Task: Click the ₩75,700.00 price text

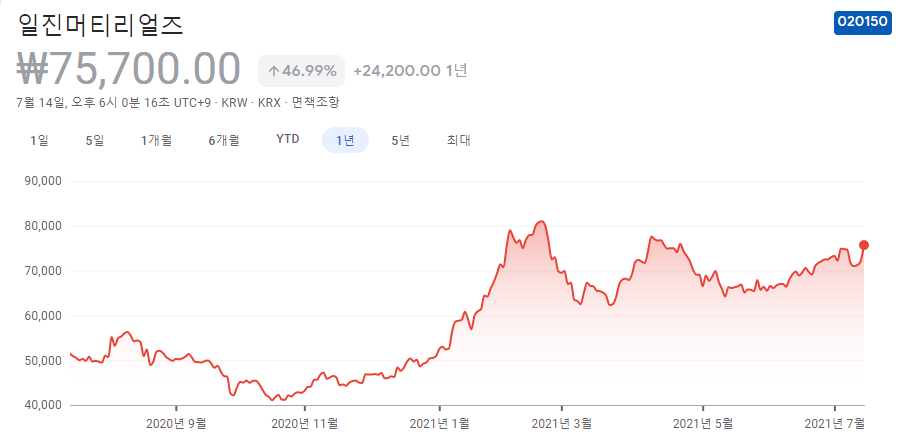Action: pyautogui.click(x=128, y=69)
